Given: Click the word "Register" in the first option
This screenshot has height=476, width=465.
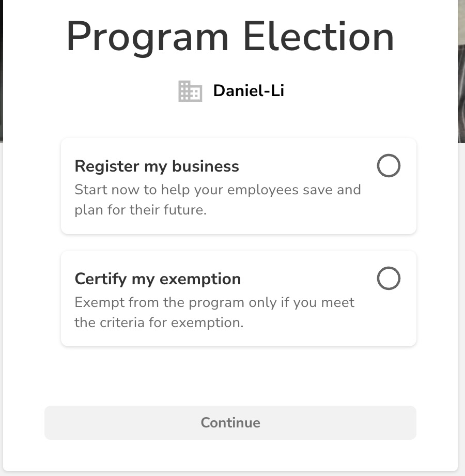Looking at the screenshot, I should [107, 166].
